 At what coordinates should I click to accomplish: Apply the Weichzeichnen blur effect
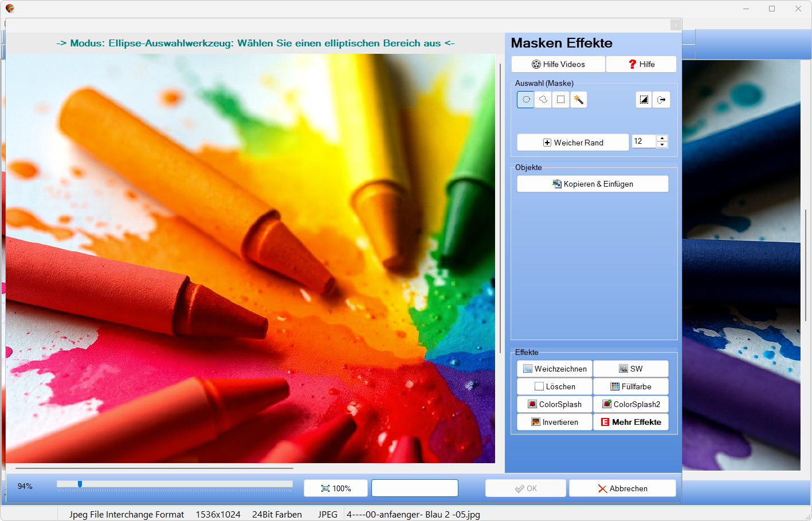click(x=555, y=369)
